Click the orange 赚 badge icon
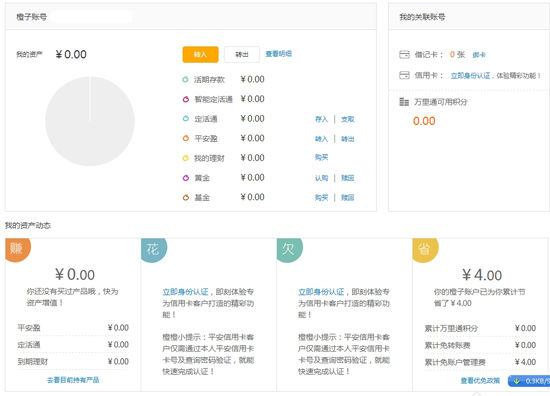The width and height of the screenshot is (550, 396). tap(18, 250)
